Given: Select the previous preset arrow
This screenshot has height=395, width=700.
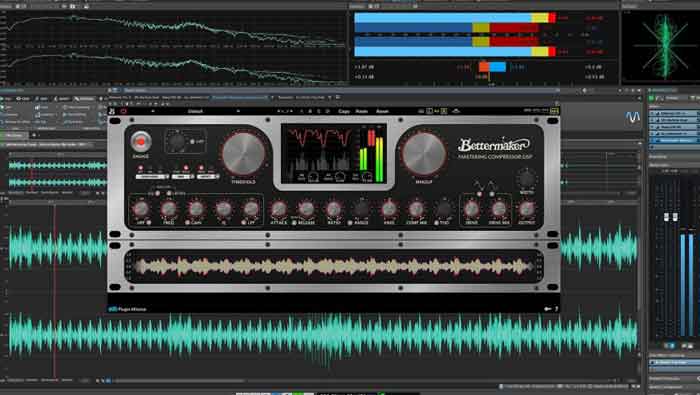Looking at the screenshot, I should pos(153,111).
